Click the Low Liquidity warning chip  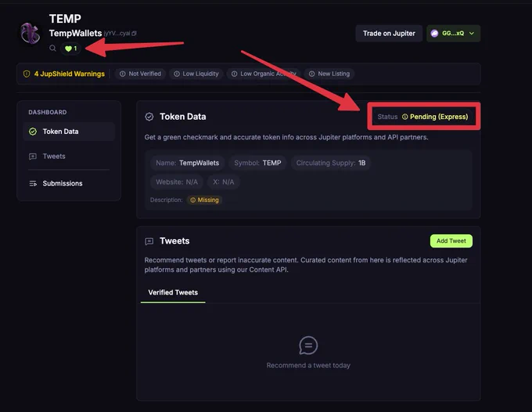coord(196,74)
